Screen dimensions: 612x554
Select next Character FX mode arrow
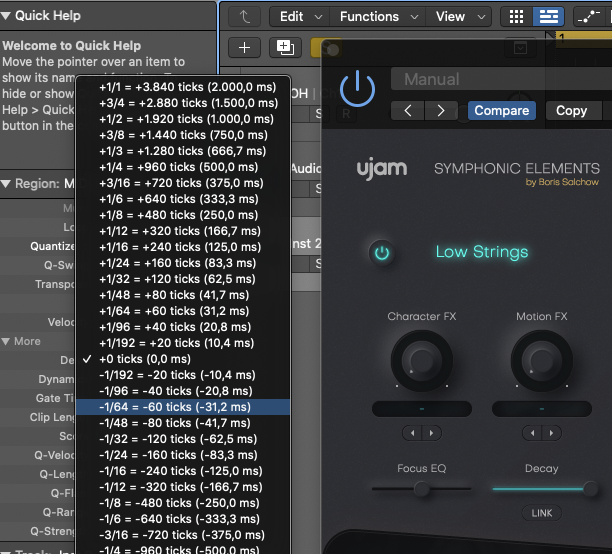[432, 433]
